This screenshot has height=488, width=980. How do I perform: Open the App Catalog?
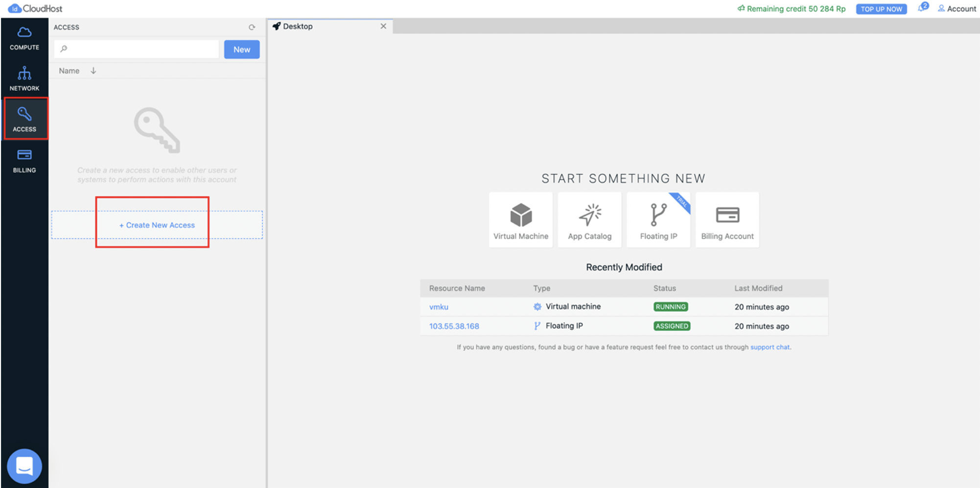click(589, 219)
